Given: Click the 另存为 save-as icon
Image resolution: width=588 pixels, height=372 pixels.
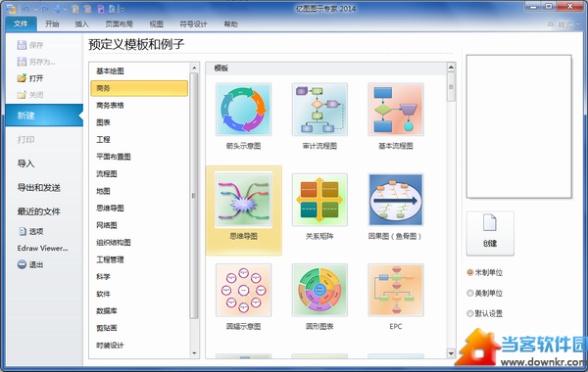Looking at the screenshot, I should [x=22, y=62].
